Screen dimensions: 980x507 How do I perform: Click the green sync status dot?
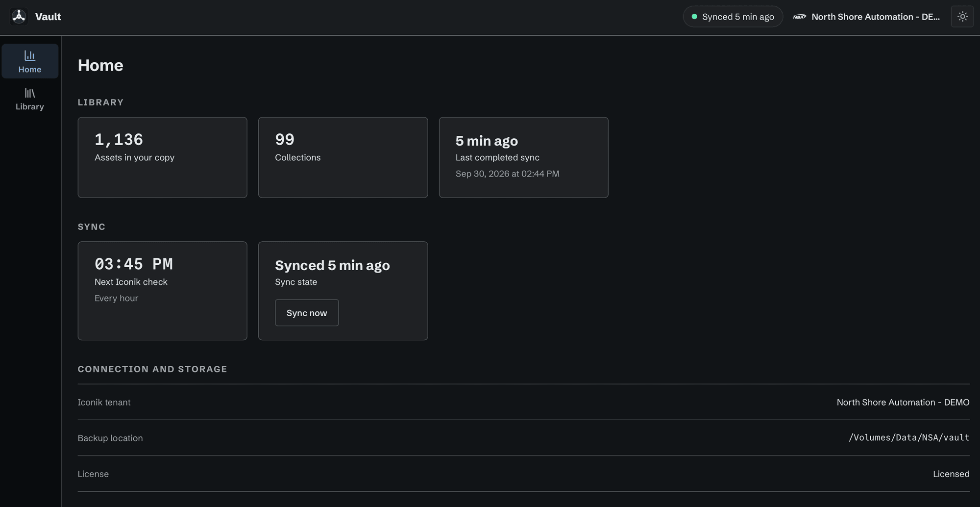click(x=694, y=17)
